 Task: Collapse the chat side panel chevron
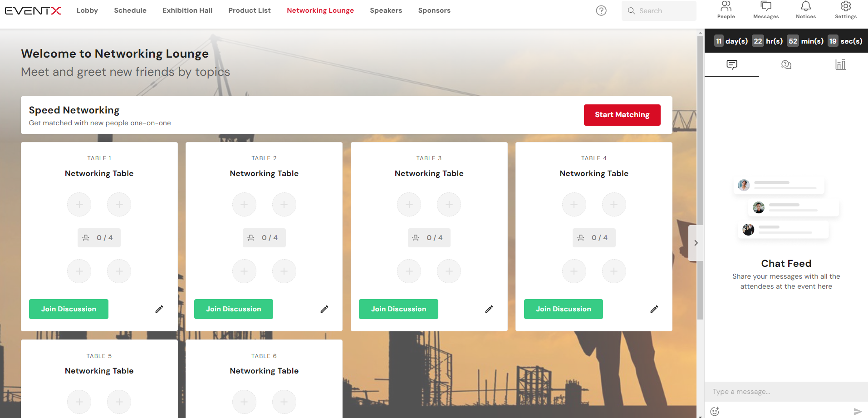click(x=696, y=243)
